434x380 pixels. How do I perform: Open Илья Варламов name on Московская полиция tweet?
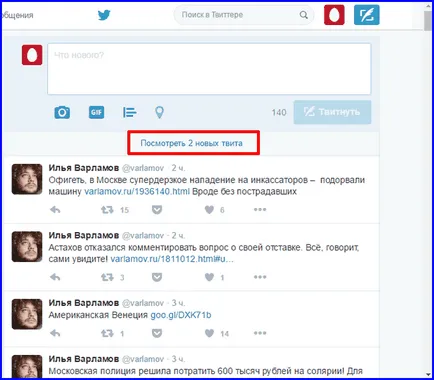click(x=84, y=359)
